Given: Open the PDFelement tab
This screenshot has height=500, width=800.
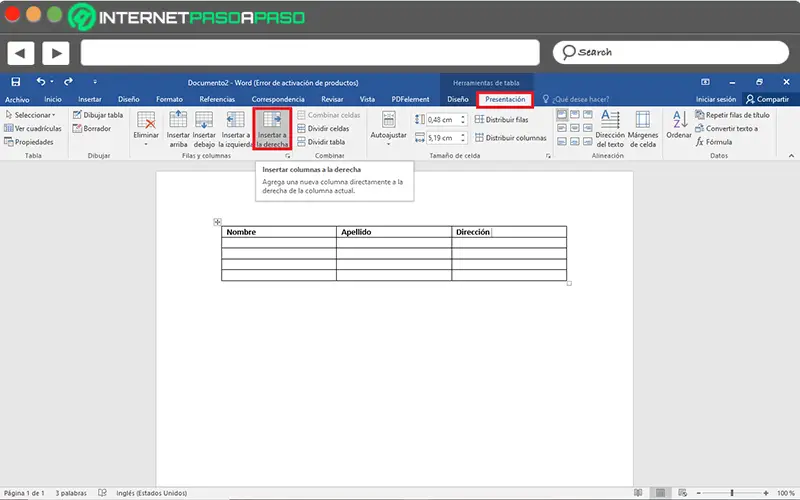Looking at the screenshot, I should (410, 99).
